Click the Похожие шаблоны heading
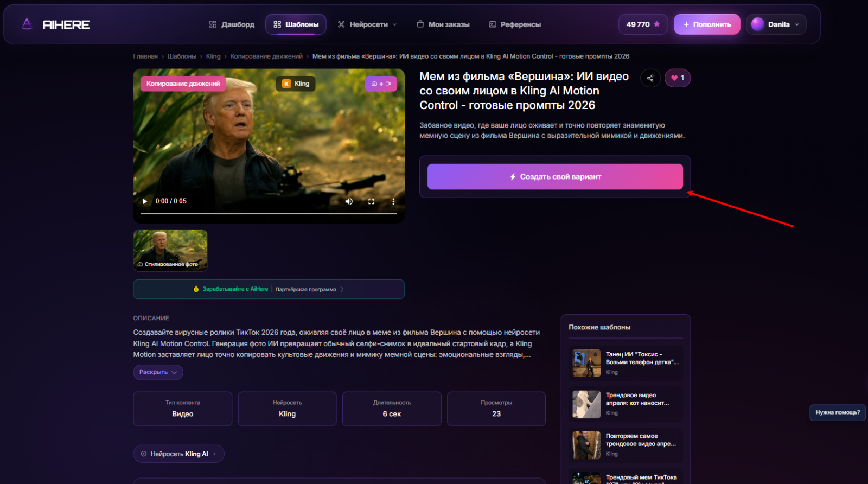The image size is (868, 484). (x=599, y=327)
